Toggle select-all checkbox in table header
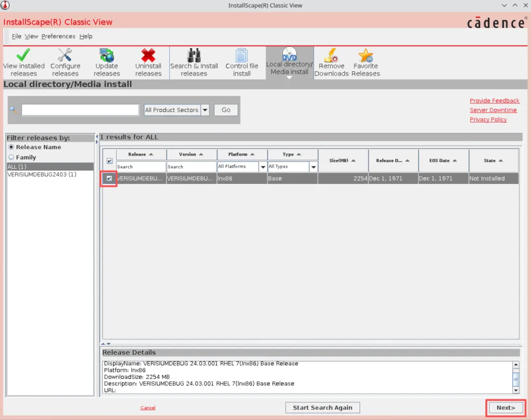The width and height of the screenshot is (531, 420). tap(110, 161)
